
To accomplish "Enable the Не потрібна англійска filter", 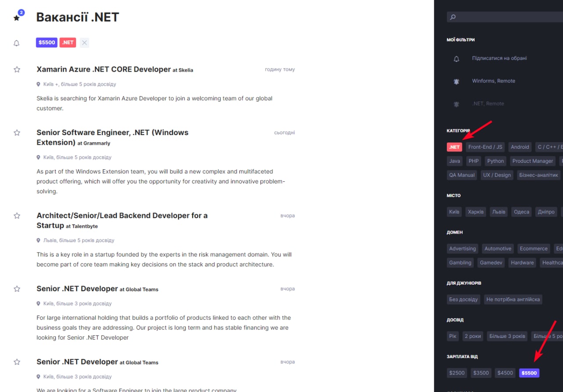I will [x=513, y=300].
